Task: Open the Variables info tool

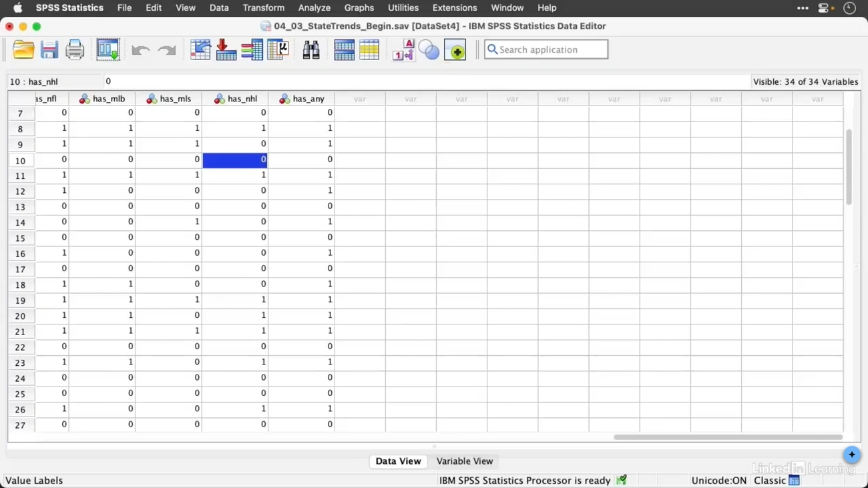Action: (252, 50)
